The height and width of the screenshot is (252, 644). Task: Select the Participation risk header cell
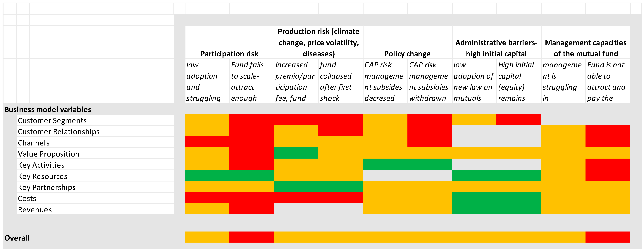(229, 54)
